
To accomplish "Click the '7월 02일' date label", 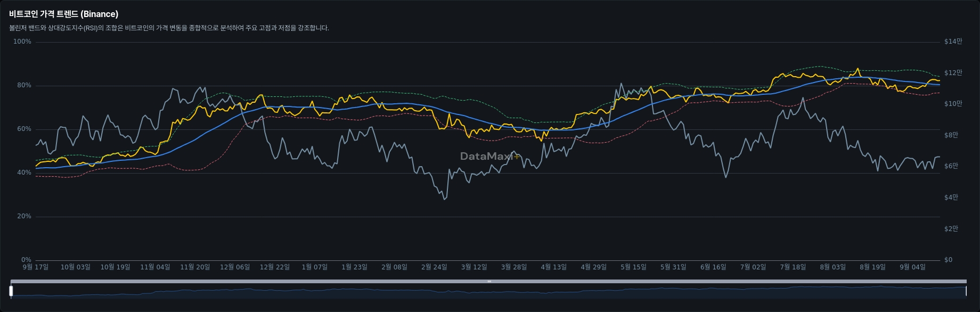I will 753,267.
